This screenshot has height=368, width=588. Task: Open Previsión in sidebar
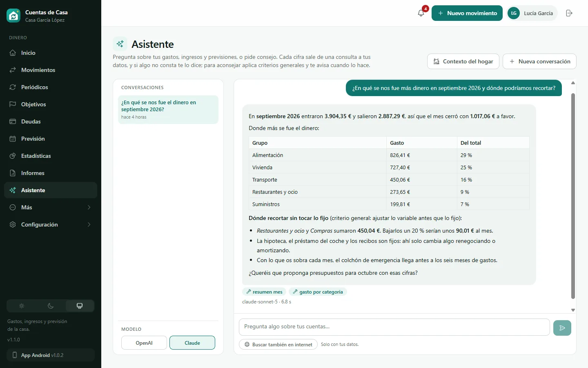click(x=51, y=139)
